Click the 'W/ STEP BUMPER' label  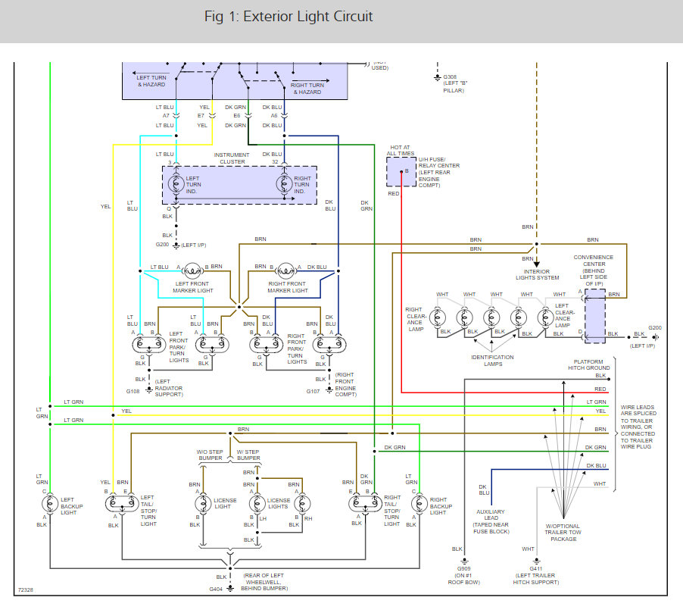[248, 455]
